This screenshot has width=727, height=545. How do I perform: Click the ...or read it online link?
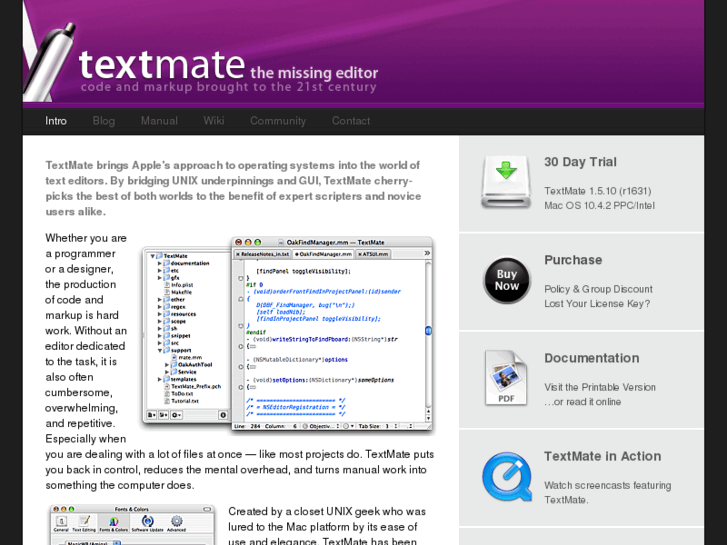[x=582, y=402]
